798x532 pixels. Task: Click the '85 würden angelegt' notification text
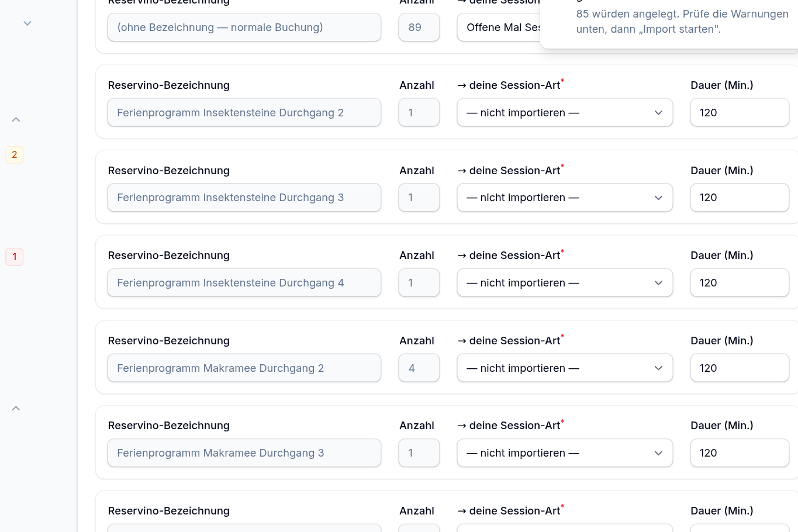pyautogui.click(x=682, y=22)
